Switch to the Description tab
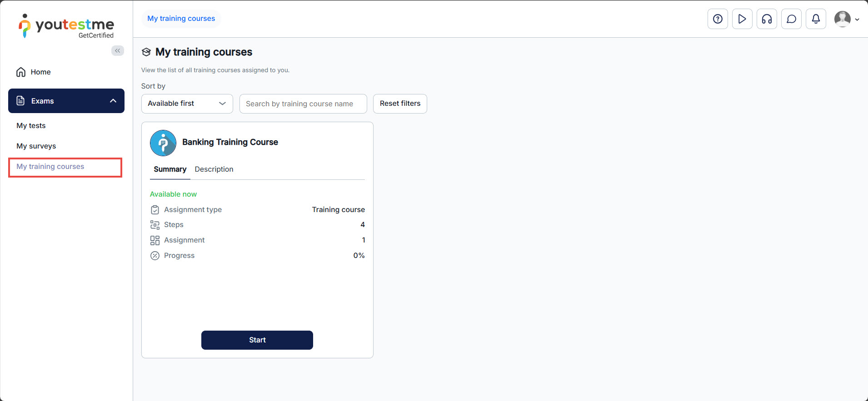Screen dimensions: 868x401 pyautogui.click(x=214, y=169)
